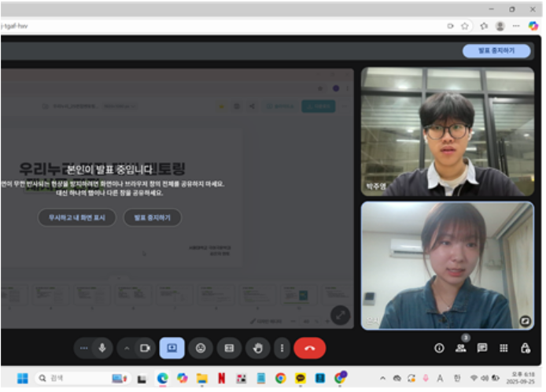
Task: Toggle the highlighted present screen button
Action: point(172,348)
